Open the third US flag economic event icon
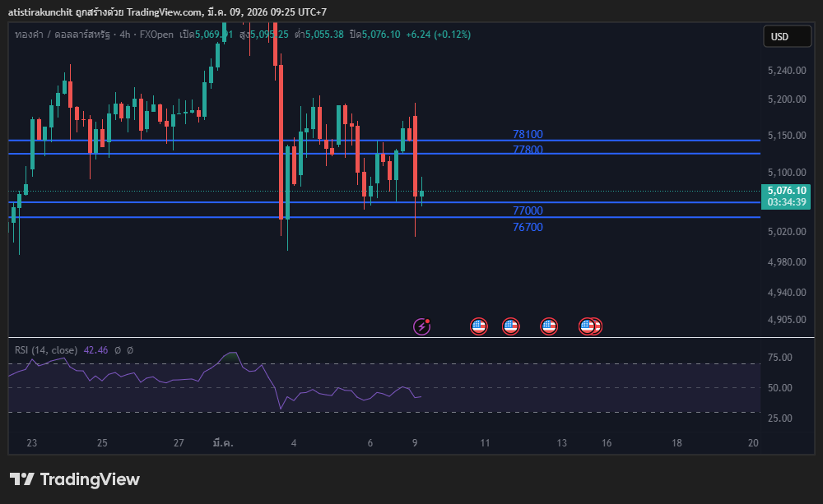823x504 pixels. pos(549,326)
